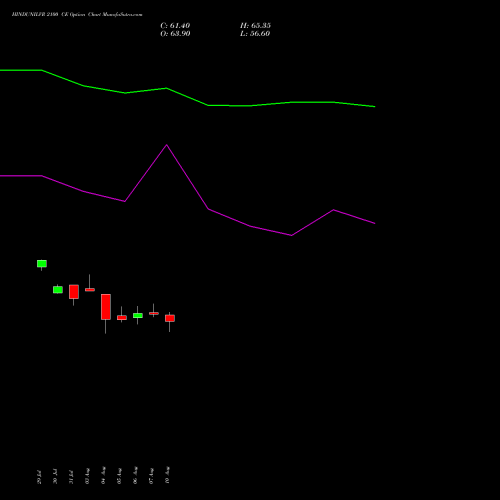The height and width of the screenshot is (500, 500).
Task: Click the 30 Jul date label
Action: tap(55, 477)
